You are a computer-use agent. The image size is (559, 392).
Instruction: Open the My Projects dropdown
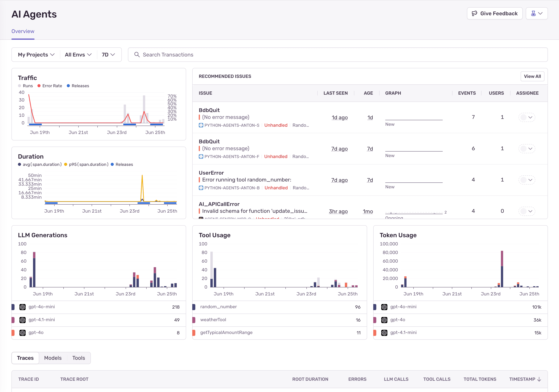tap(36, 55)
